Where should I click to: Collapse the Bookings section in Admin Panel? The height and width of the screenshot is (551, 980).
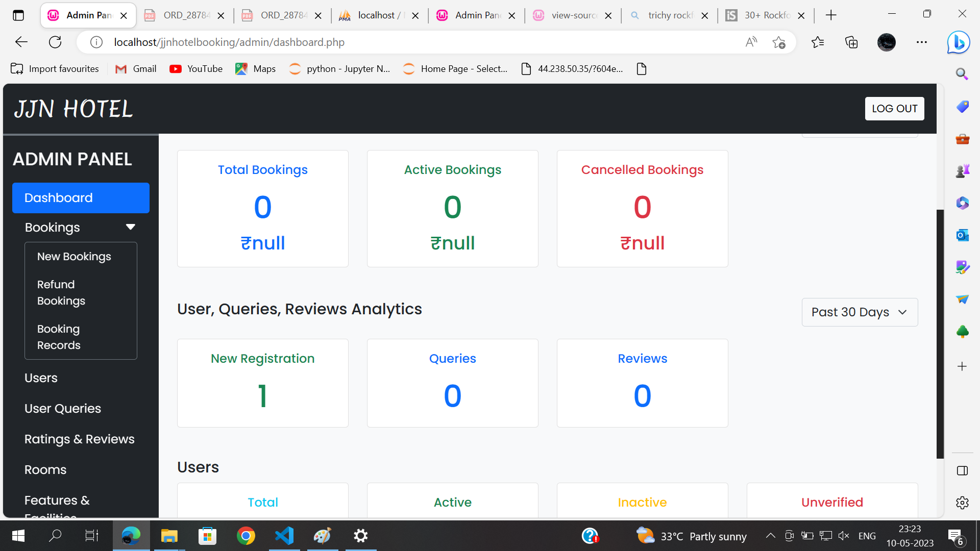click(x=130, y=227)
